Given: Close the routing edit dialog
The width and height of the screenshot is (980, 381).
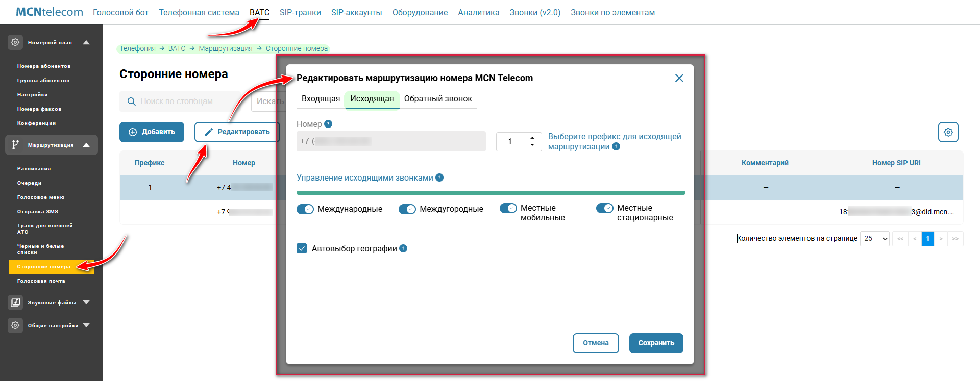Looking at the screenshot, I should (679, 78).
